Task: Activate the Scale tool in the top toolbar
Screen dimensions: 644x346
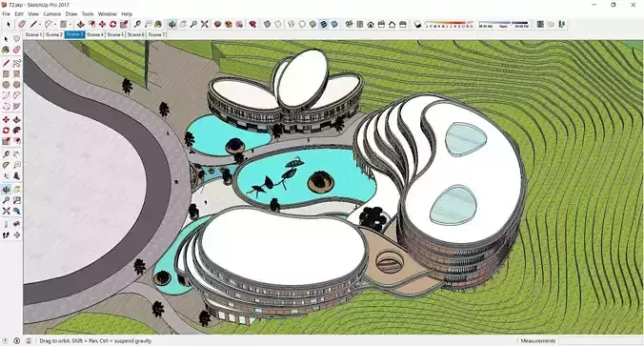Action: (124, 24)
